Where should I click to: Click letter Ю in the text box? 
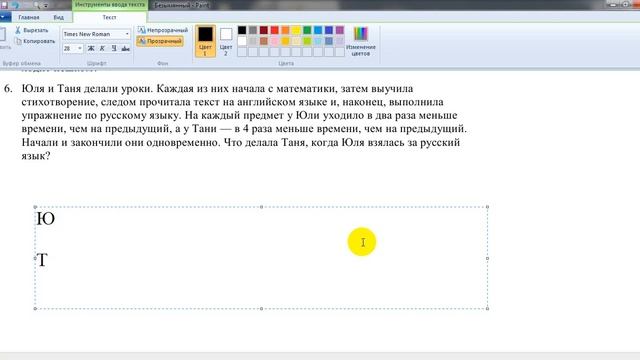(x=46, y=219)
